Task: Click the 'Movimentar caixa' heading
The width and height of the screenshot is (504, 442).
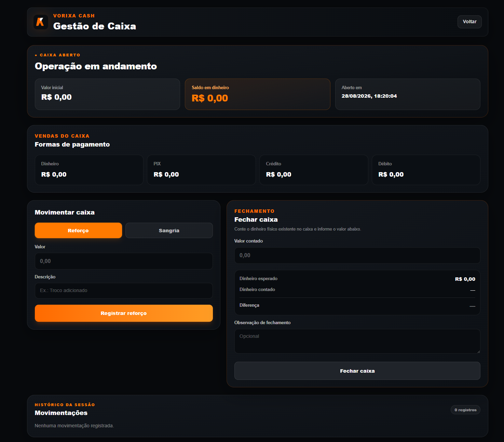Action: point(65,212)
